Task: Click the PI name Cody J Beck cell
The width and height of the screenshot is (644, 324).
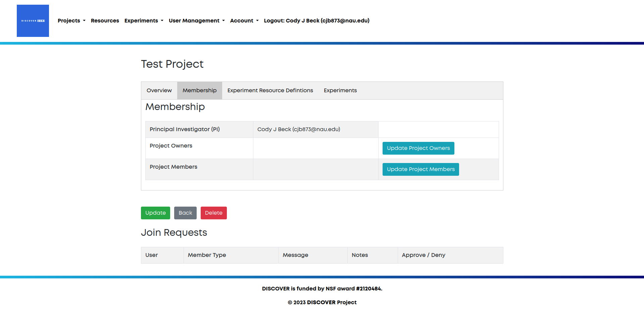Action: click(x=315, y=129)
